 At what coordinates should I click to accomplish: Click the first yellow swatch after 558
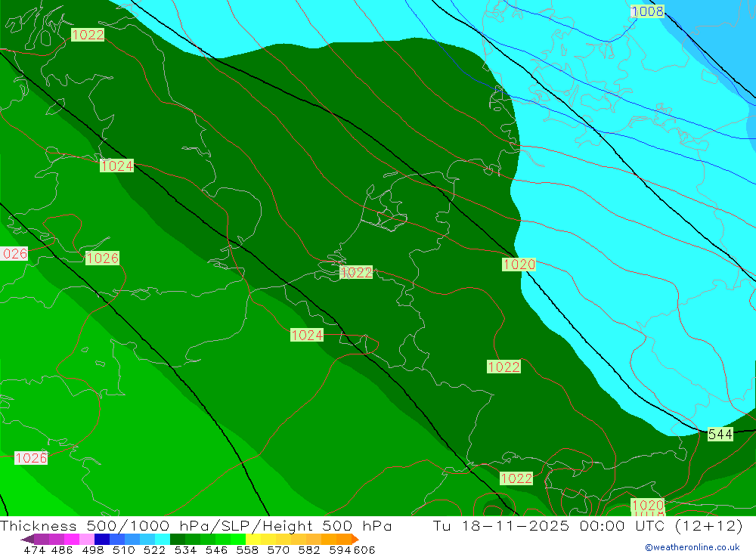click(x=253, y=539)
